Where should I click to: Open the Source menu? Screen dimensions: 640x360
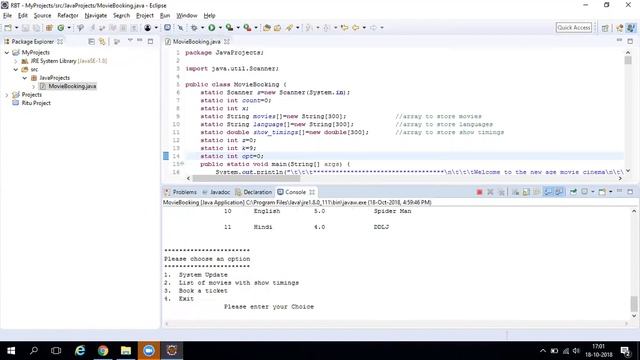pos(42,16)
